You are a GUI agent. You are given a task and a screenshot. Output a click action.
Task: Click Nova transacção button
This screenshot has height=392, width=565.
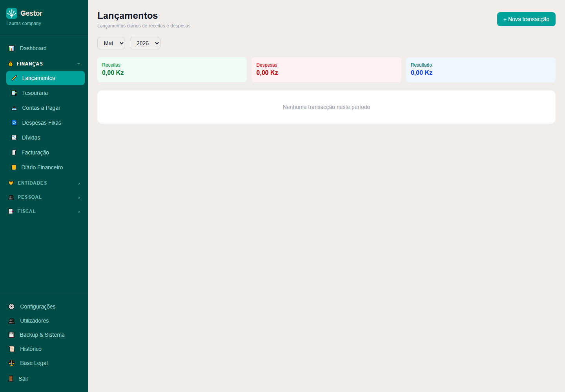pyautogui.click(x=526, y=19)
